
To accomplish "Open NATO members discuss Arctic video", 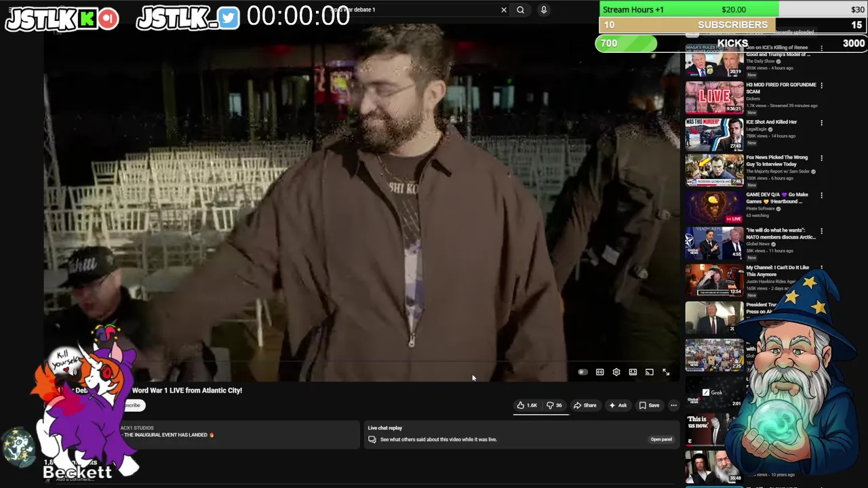I will pos(780,234).
